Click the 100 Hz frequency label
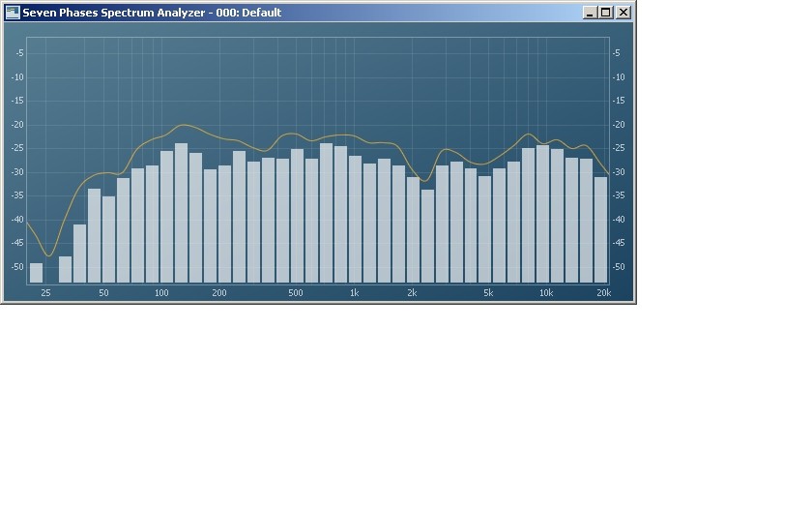The image size is (812, 508). [x=161, y=293]
